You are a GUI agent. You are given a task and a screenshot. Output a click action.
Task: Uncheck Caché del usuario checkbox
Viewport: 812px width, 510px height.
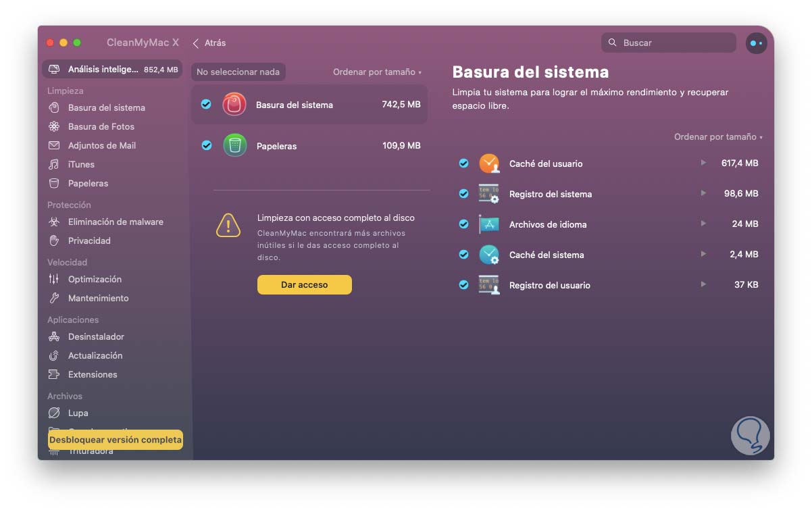(463, 163)
